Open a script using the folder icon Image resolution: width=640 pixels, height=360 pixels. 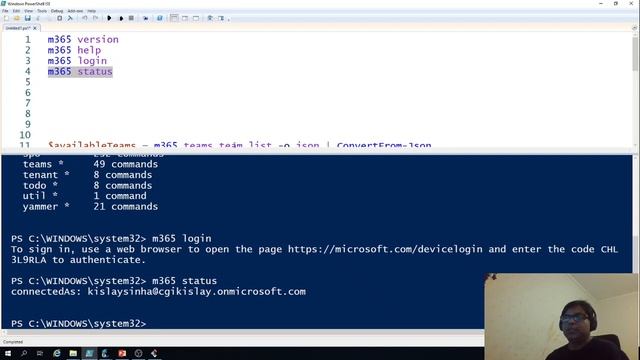[17, 18]
